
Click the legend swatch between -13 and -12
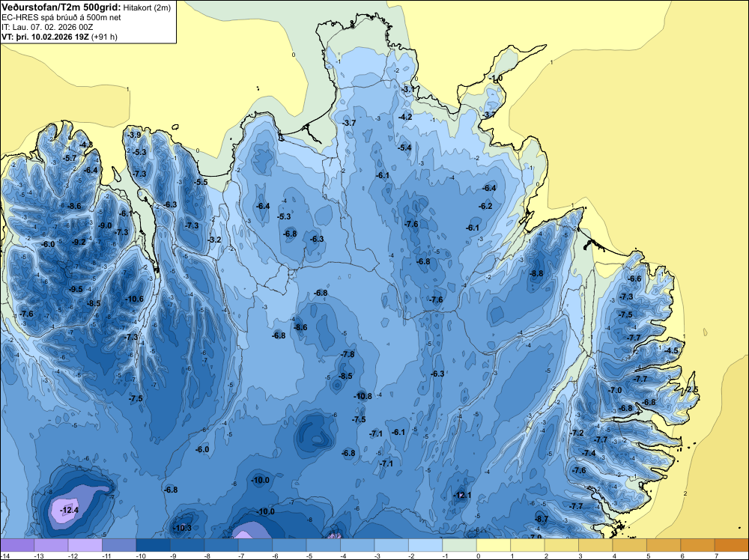pos(51,545)
